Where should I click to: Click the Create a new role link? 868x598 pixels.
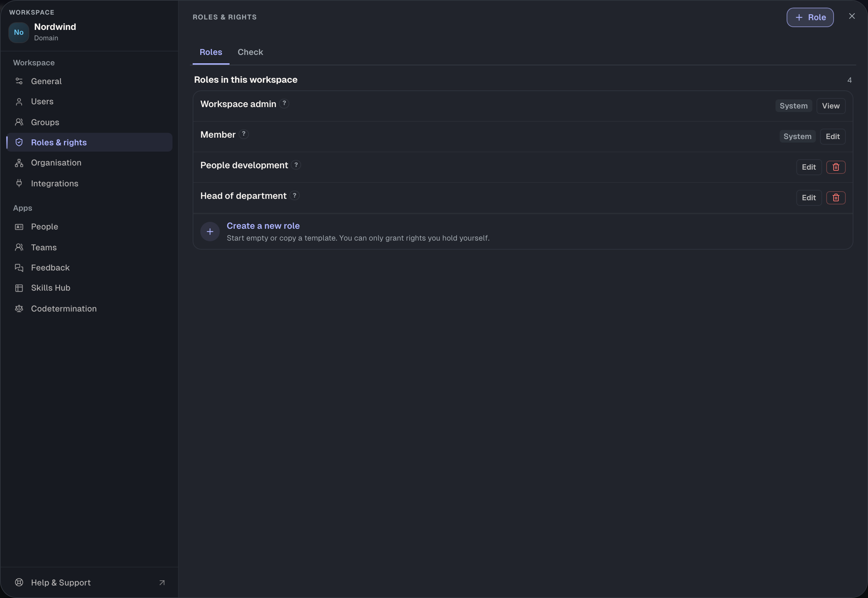pyautogui.click(x=263, y=226)
